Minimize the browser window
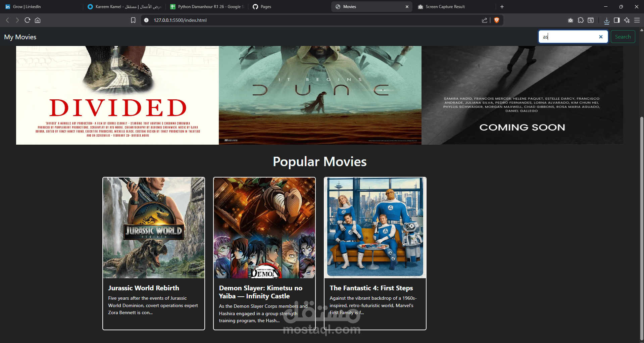 point(606,7)
